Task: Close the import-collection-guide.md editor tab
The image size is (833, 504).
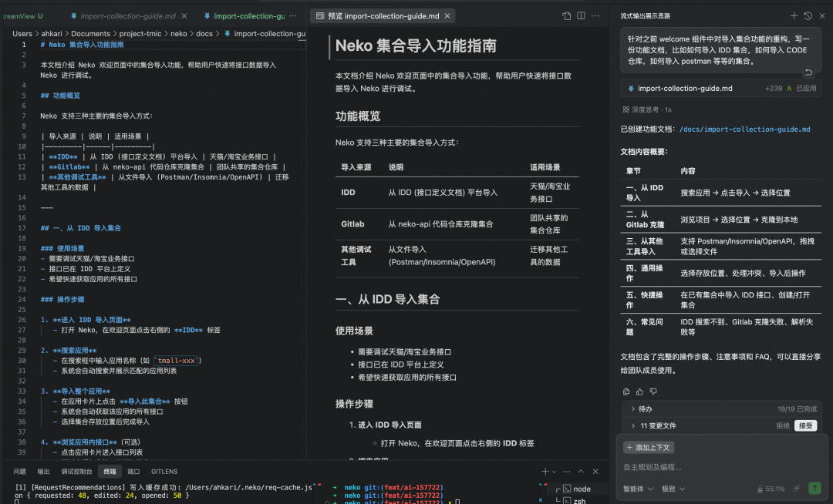Action: tap(184, 16)
